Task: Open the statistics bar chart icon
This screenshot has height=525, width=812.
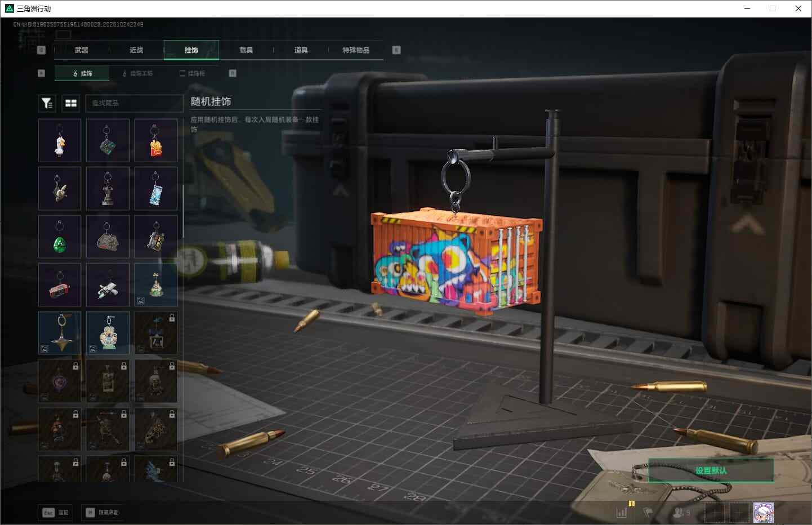Action: (622, 513)
